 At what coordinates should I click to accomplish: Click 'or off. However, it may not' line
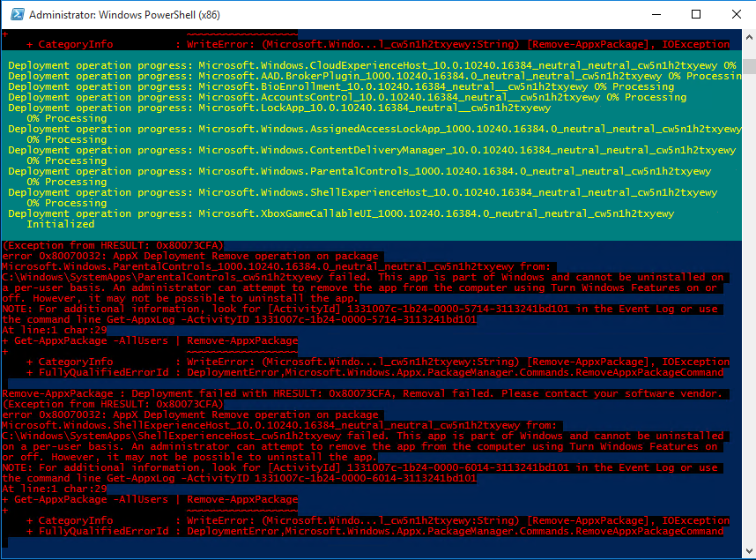coord(189,458)
